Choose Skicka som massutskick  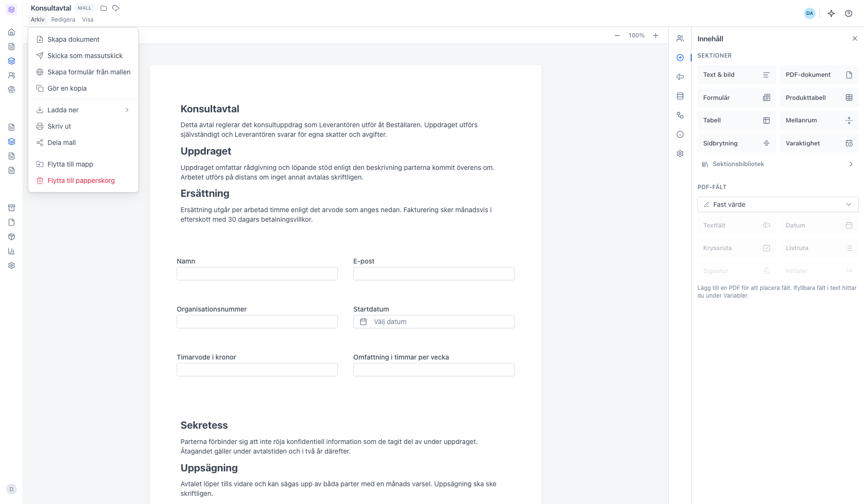point(83,56)
